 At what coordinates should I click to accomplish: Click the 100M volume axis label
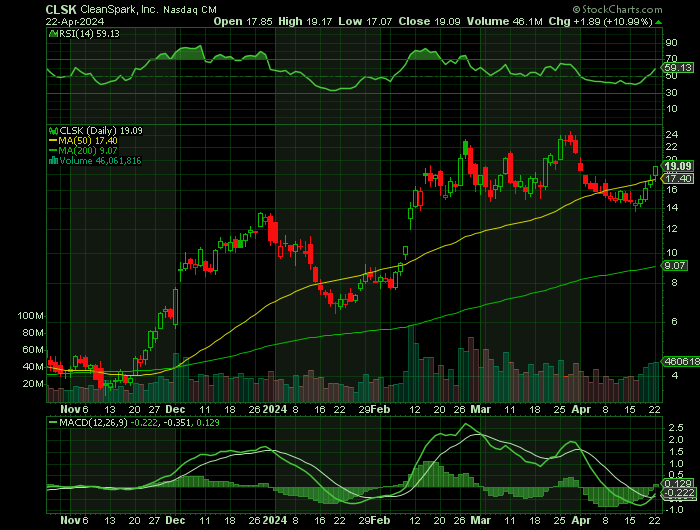coord(30,316)
